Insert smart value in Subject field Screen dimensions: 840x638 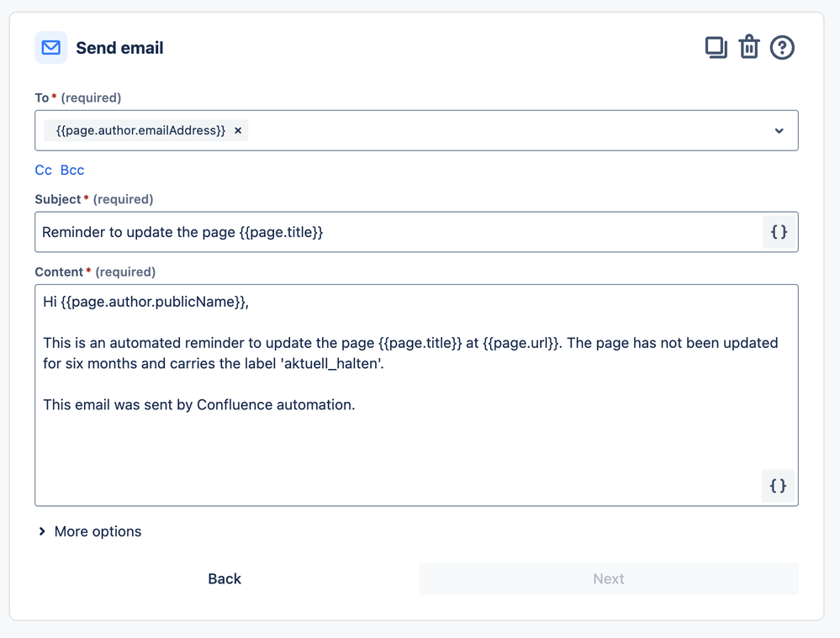point(779,232)
